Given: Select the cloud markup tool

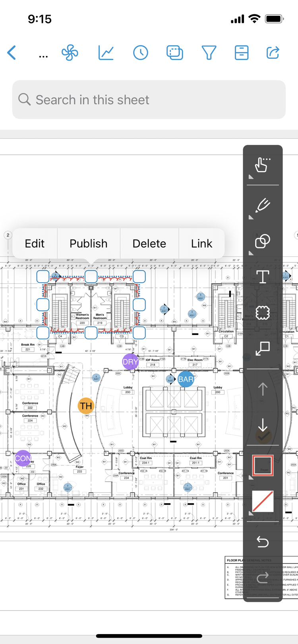Looking at the screenshot, I should 263,313.
